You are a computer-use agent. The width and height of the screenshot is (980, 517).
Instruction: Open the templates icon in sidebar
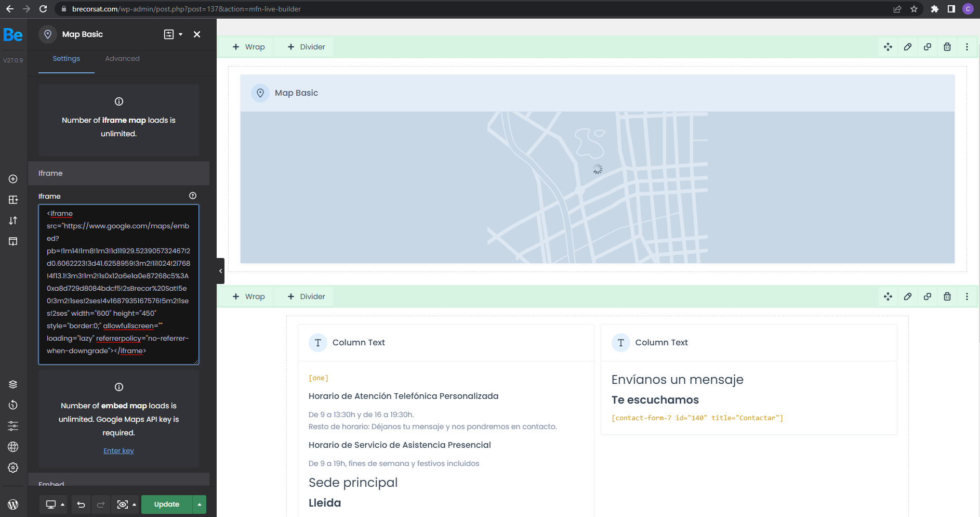click(x=13, y=241)
